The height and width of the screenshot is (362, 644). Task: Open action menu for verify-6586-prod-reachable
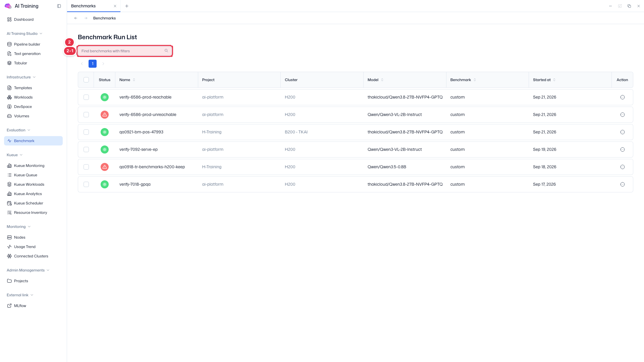click(x=622, y=97)
